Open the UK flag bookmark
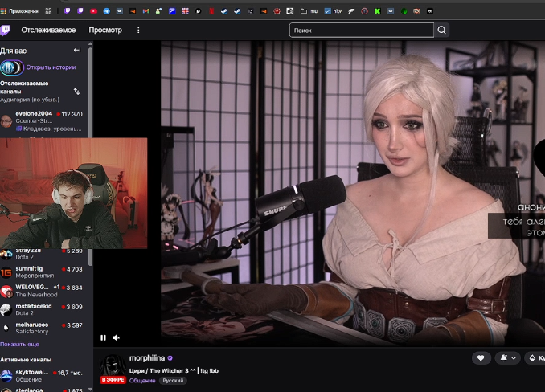 pos(185,11)
